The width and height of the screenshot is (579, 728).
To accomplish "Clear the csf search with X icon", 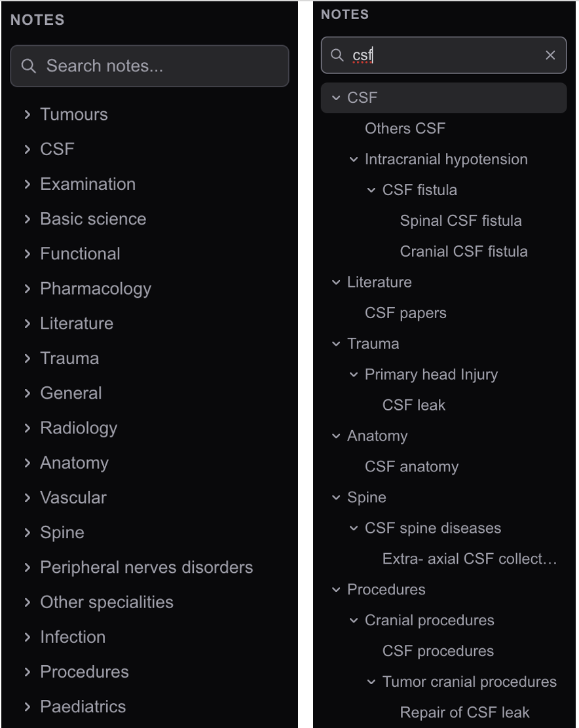I will click(x=550, y=55).
